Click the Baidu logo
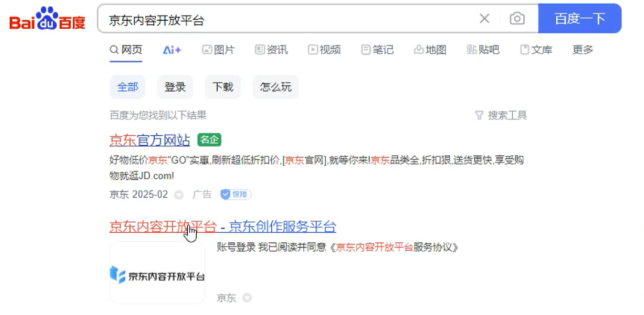 47,19
